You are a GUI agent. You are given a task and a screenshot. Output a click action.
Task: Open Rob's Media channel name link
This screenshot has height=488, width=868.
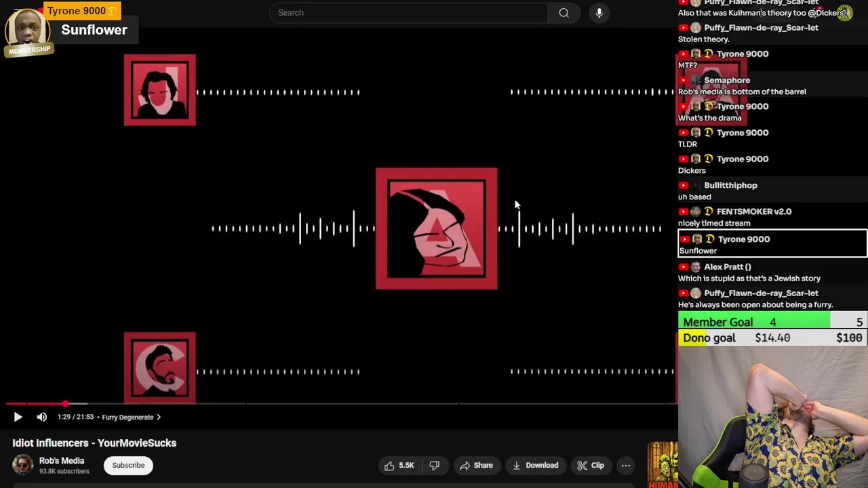coord(62,461)
